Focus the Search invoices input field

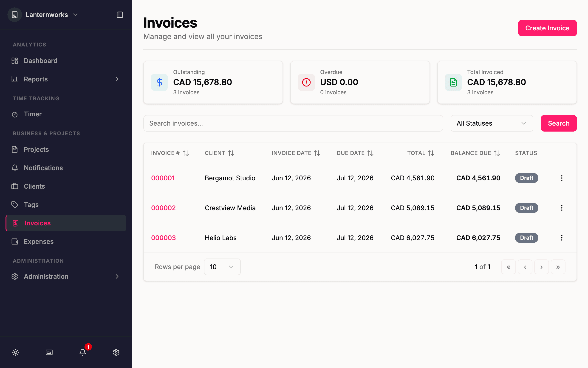tap(293, 123)
